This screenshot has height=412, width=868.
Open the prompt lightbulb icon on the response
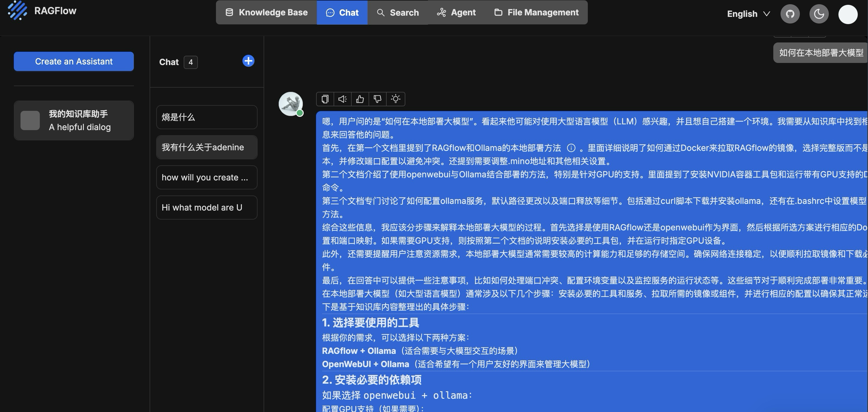(x=395, y=99)
